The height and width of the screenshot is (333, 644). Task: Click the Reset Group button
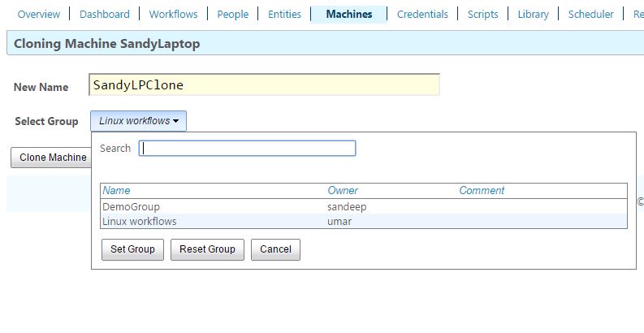click(207, 249)
